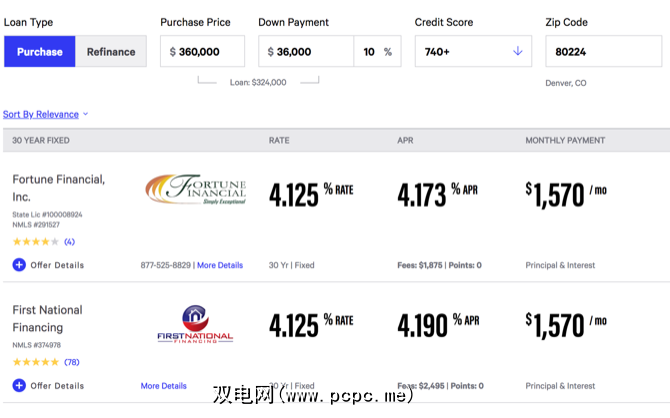This screenshot has width=670, height=418.
Task: Click the phone number 877-525-8829
Action: [x=166, y=265]
